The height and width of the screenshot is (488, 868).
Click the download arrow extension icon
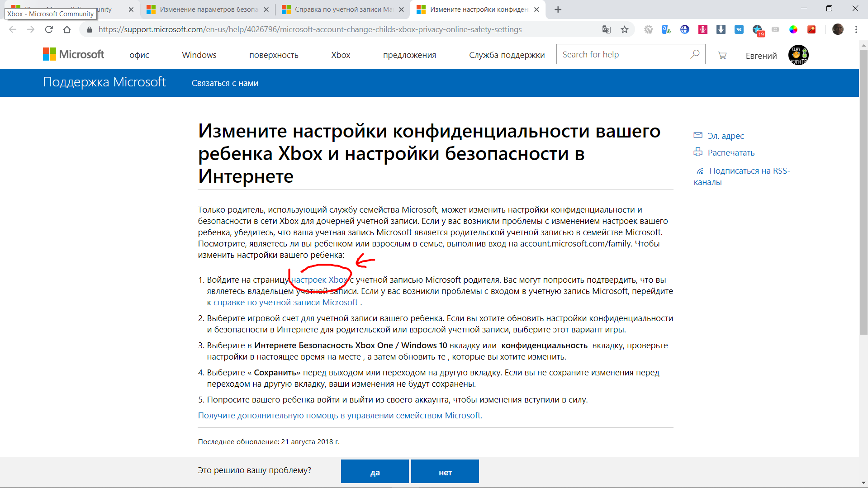[x=721, y=29]
